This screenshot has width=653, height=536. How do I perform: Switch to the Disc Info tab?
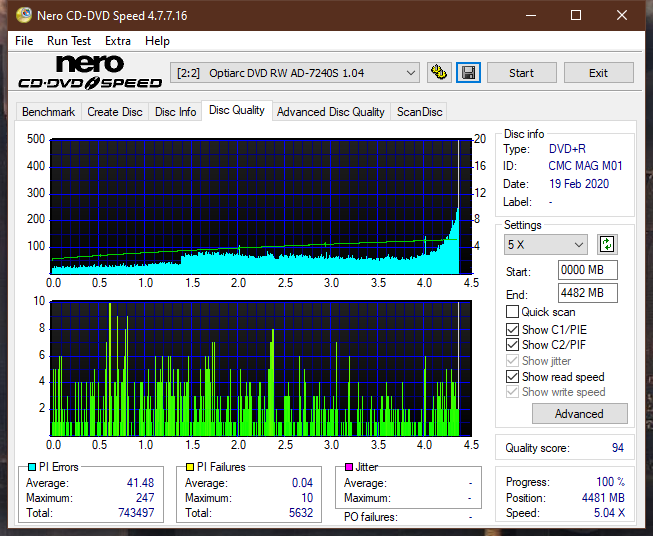(175, 112)
